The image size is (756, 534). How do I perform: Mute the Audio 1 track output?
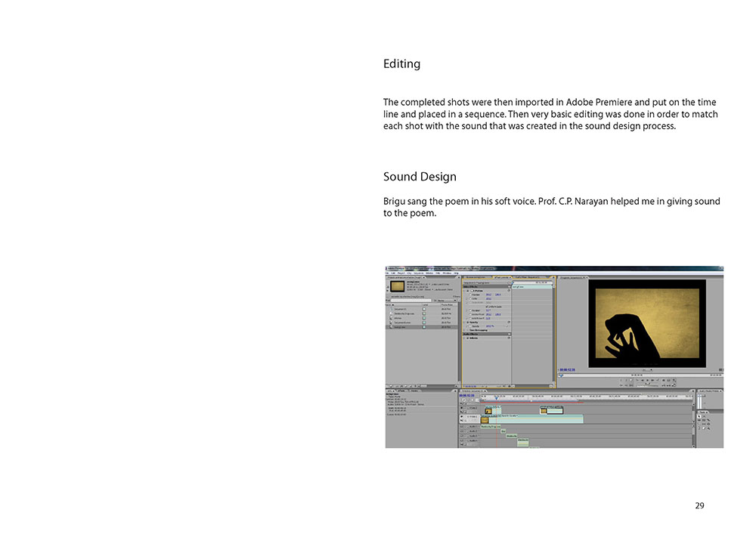(x=462, y=427)
